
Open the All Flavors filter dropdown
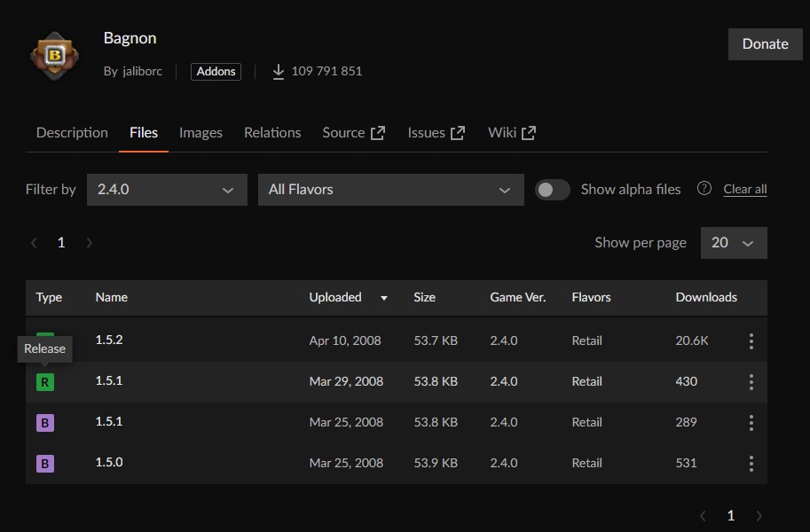click(390, 190)
